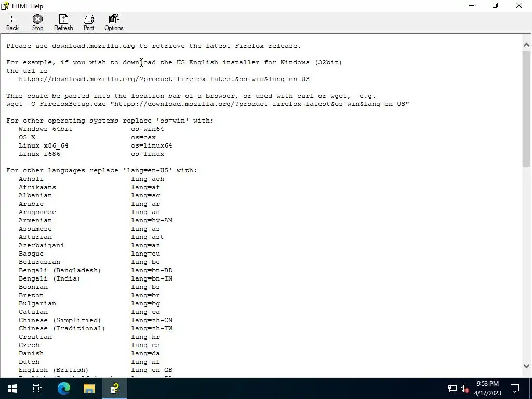Click scrollbar up arrow
The height and width of the screenshot is (399, 532).
527,45
